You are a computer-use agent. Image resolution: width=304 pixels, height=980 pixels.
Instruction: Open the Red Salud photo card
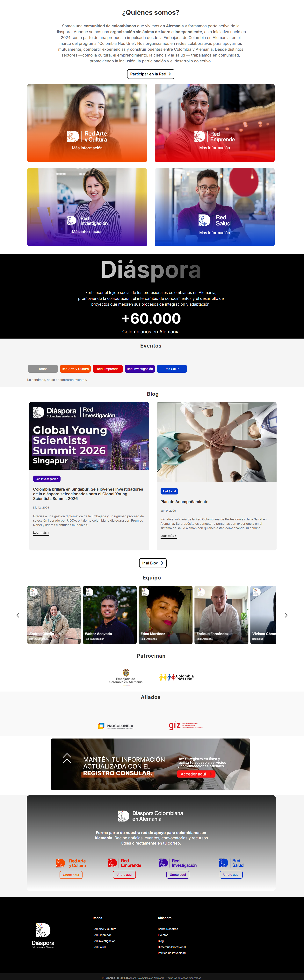tap(214, 207)
